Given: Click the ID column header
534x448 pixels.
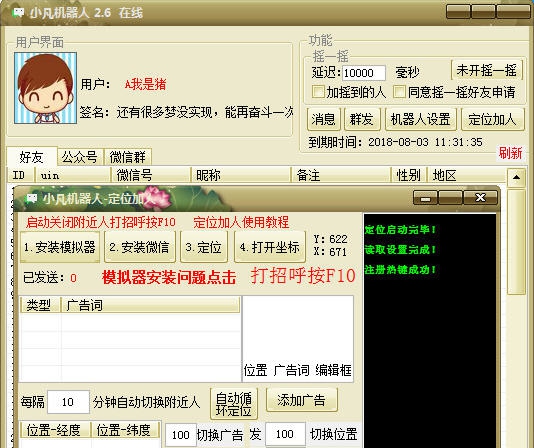Looking at the screenshot, I should click(21, 175).
